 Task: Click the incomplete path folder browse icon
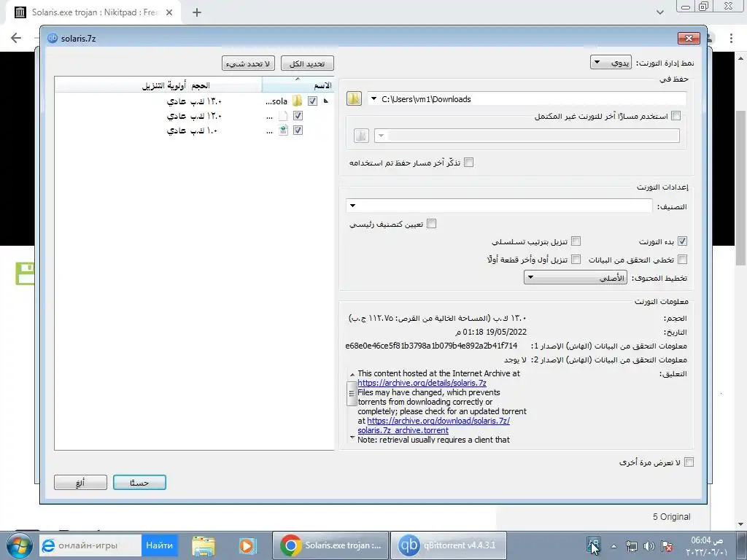pos(362,136)
